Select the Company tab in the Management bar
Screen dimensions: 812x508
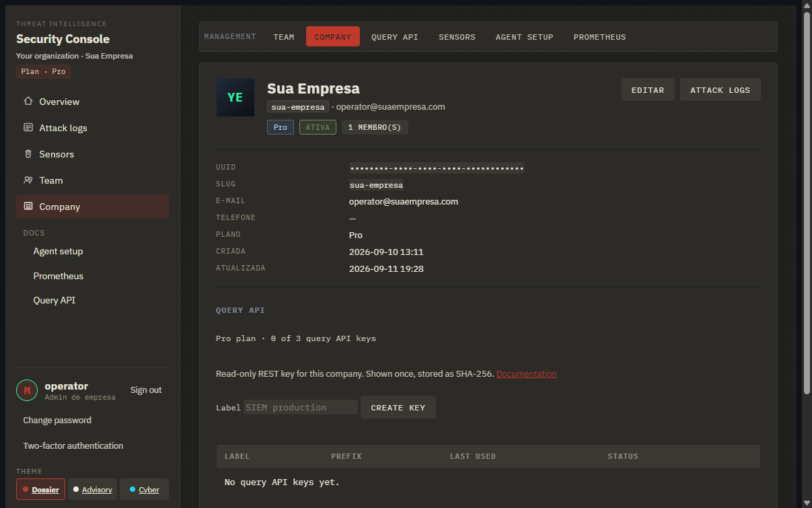333,37
